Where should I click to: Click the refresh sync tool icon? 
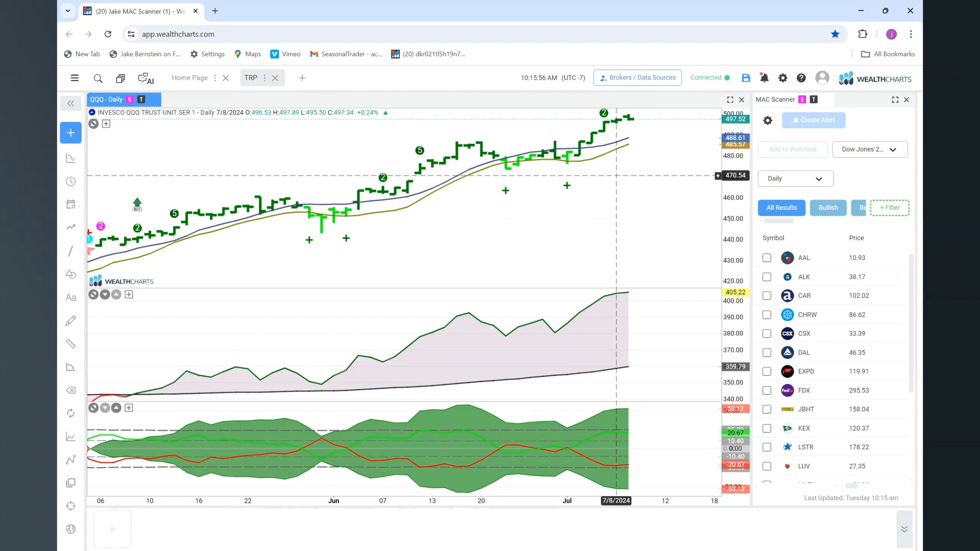pyautogui.click(x=71, y=413)
